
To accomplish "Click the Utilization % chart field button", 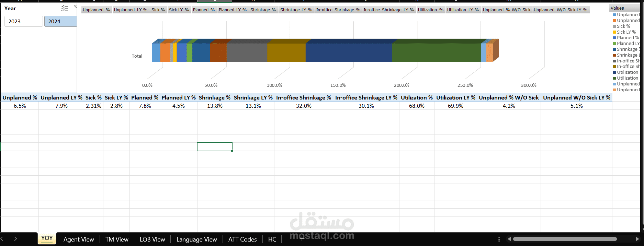I will [x=431, y=10].
